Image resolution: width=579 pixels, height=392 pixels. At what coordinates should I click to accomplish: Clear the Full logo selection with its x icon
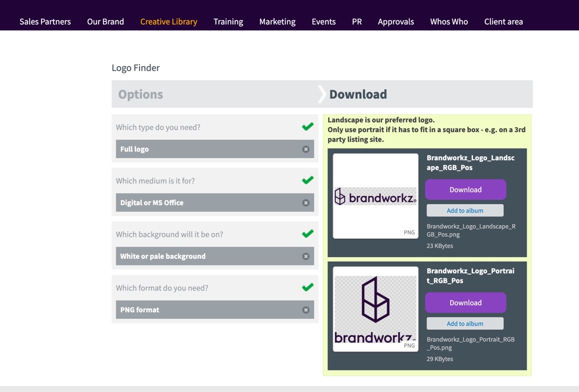click(305, 149)
